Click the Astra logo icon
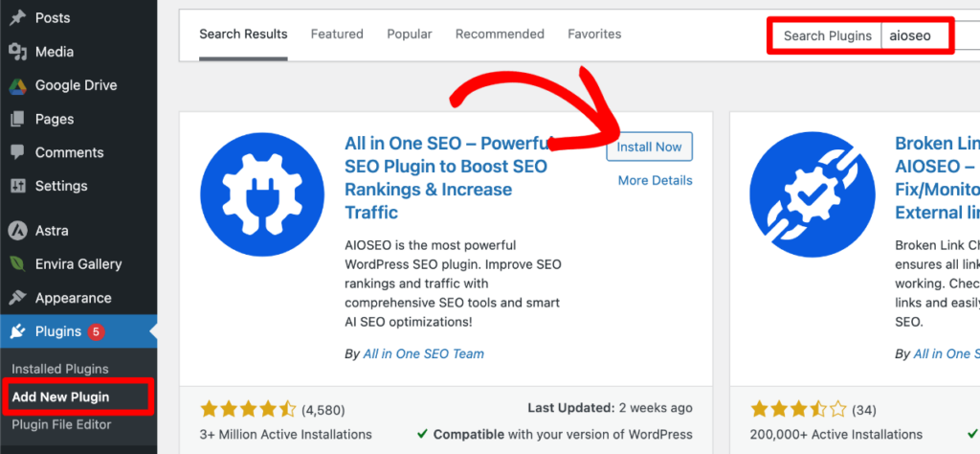 (x=17, y=231)
